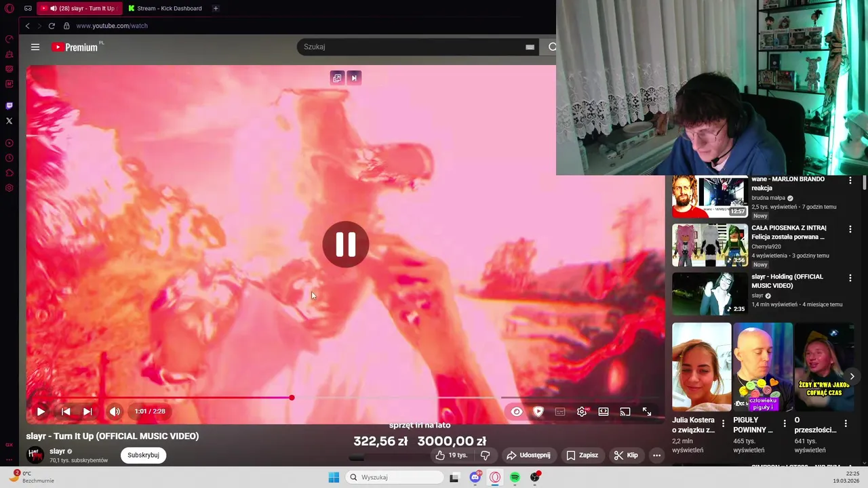Toggle subtitles captions button
Viewport: 868px width, 488px height.
click(560, 411)
